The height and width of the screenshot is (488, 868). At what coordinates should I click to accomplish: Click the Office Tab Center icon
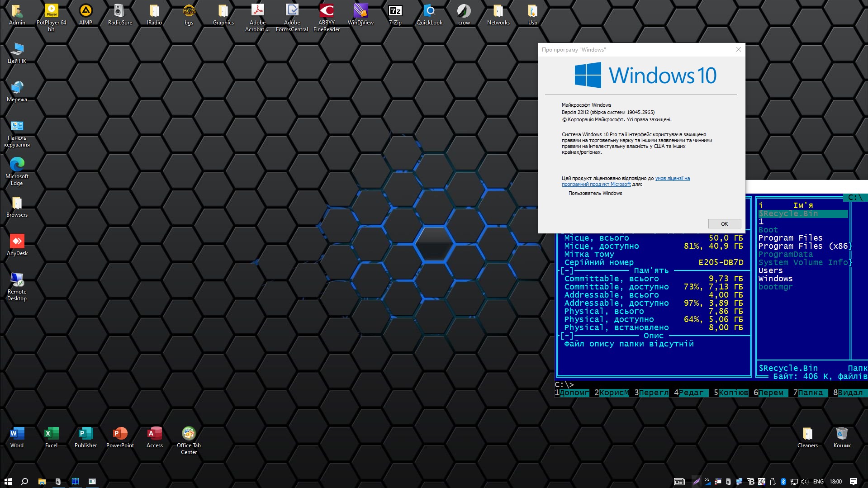pyautogui.click(x=189, y=434)
